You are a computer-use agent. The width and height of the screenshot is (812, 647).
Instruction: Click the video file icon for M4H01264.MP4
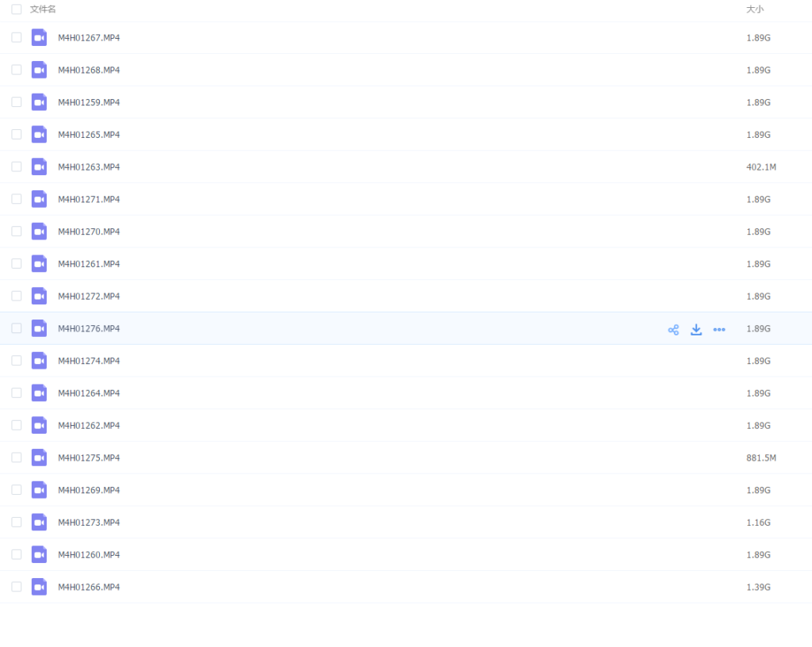click(x=39, y=393)
